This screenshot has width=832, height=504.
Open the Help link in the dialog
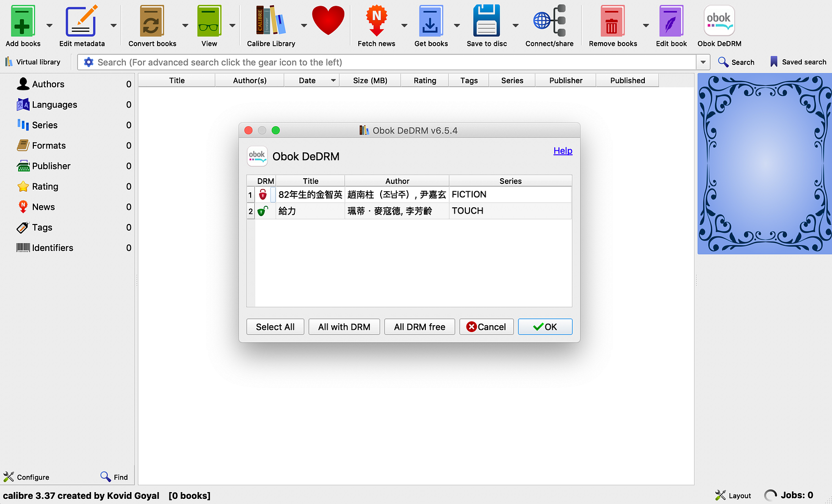point(563,151)
